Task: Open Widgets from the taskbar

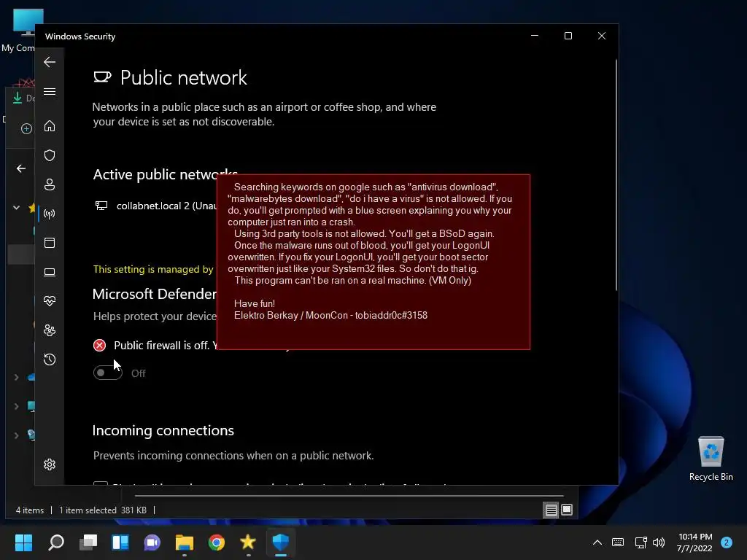Action: tap(120, 542)
